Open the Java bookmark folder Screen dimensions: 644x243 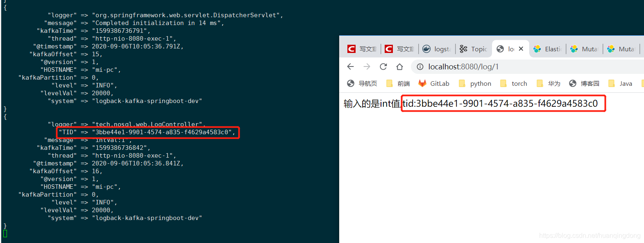[x=620, y=83]
